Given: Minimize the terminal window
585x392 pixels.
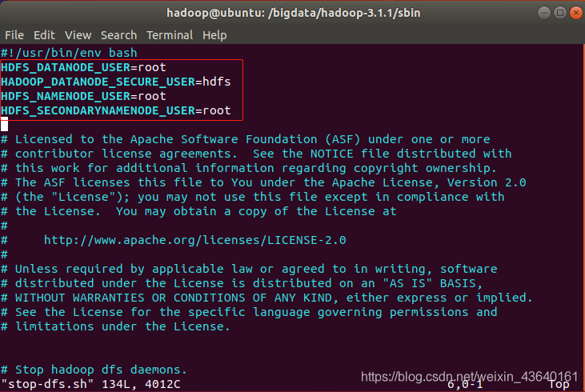Looking at the screenshot, I should click(x=544, y=13).
